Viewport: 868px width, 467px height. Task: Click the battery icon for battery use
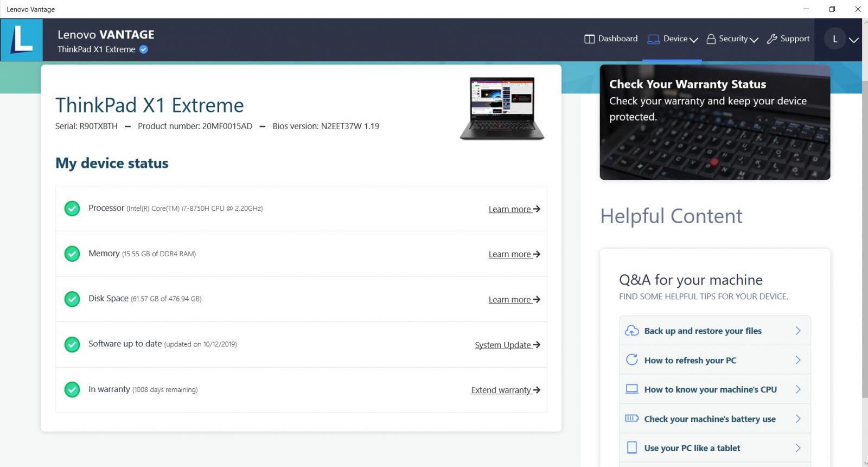point(631,418)
